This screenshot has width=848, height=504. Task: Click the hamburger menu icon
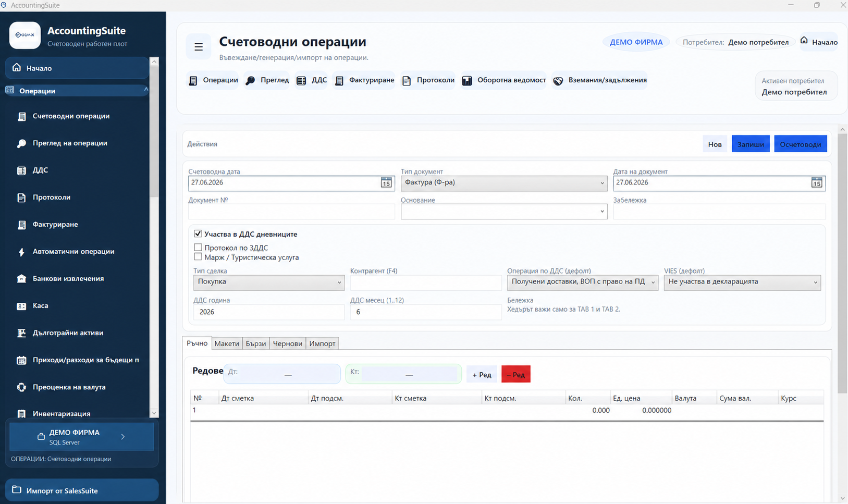coord(199,47)
